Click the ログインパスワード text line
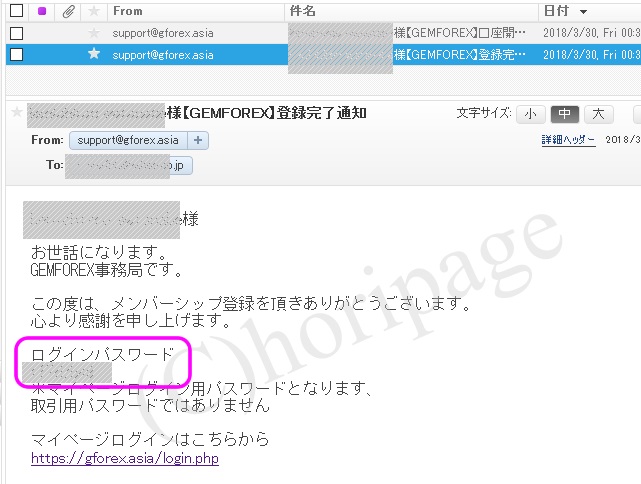The width and height of the screenshot is (641, 484). 103,354
